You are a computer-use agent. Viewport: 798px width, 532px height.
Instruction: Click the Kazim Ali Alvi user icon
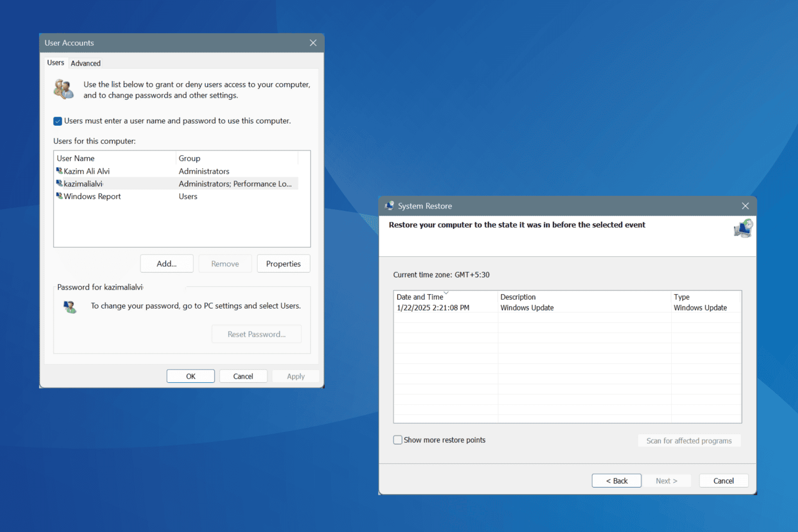(x=59, y=171)
